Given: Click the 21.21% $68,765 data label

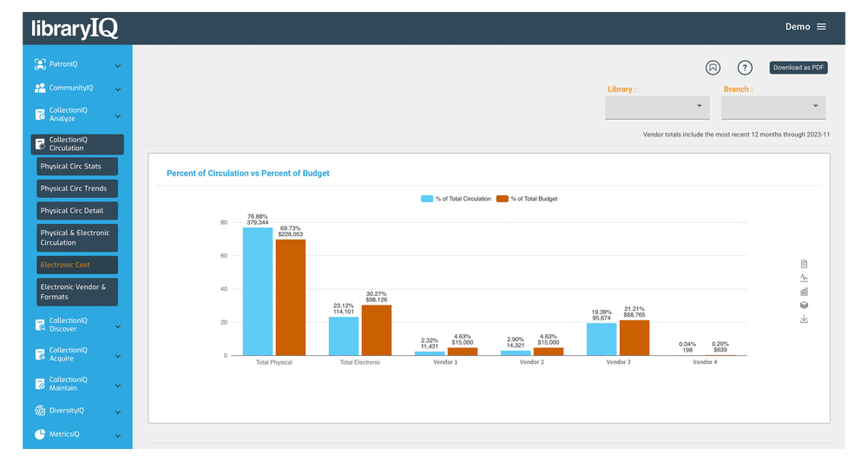Looking at the screenshot, I should click(x=635, y=313).
